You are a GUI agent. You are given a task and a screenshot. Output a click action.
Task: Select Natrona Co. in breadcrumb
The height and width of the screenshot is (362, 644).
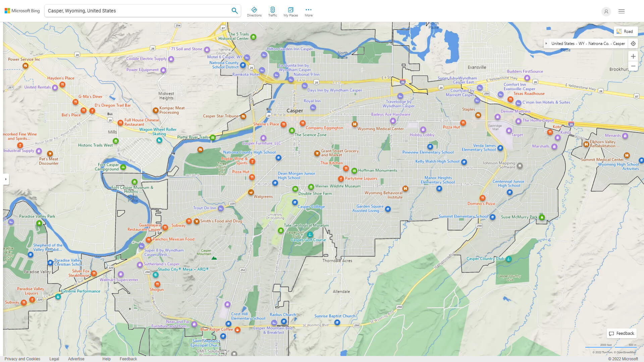(598, 44)
